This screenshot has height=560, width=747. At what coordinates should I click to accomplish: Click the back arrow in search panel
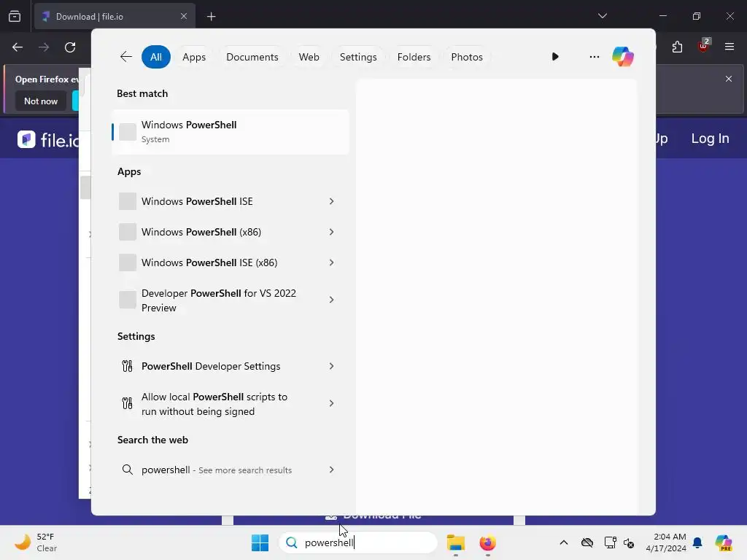tap(125, 57)
